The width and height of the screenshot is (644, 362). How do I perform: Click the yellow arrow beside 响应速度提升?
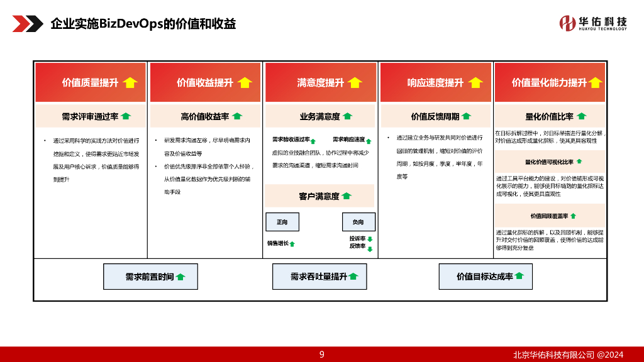(x=475, y=82)
